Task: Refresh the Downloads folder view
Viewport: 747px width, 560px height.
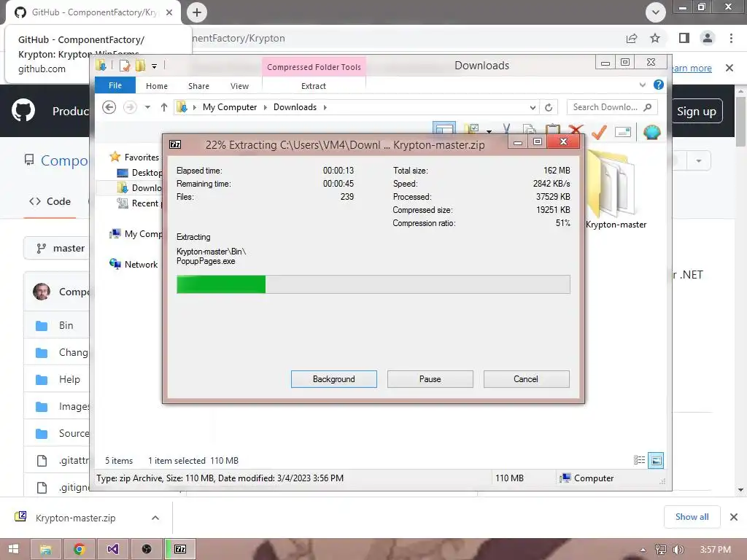Action: pos(549,108)
